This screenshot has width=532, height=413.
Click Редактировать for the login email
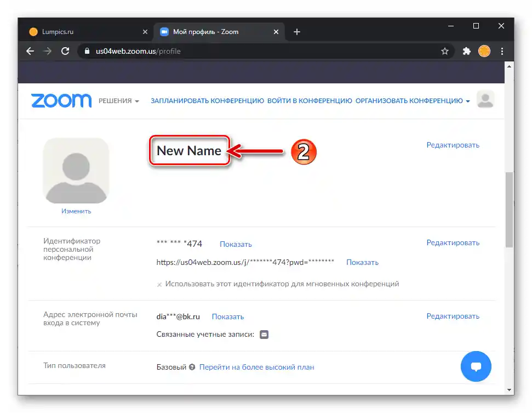point(453,316)
